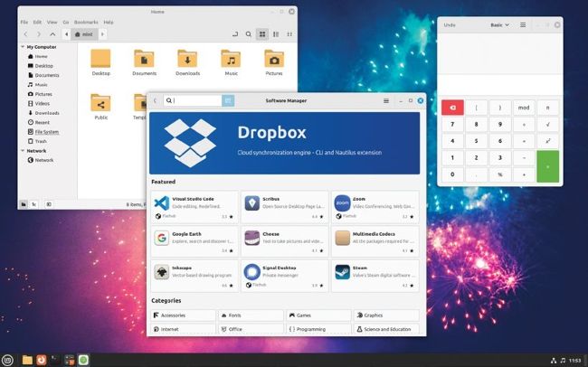Show tree view toggle in file manager status bar
The image size is (588, 367).
[x=33, y=204]
